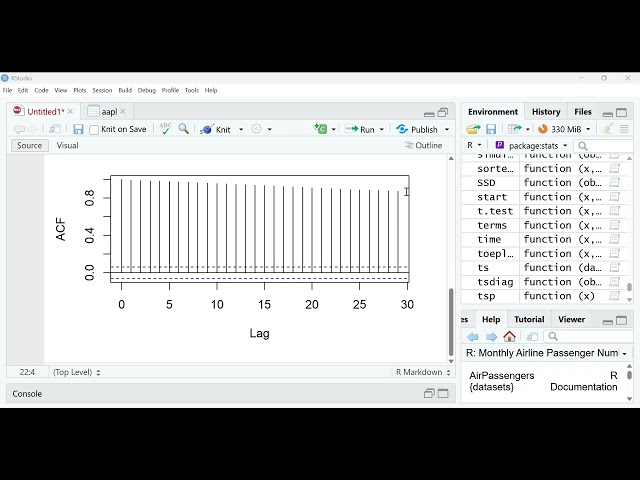Focus the Help search field
This screenshot has width=640, height=480.
coord(589,336)
